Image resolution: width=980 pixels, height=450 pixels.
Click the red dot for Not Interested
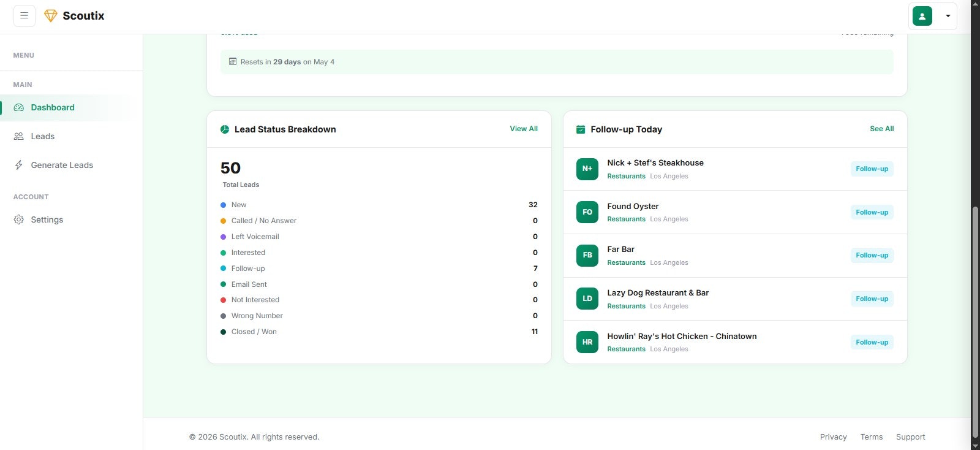point(223,300)
